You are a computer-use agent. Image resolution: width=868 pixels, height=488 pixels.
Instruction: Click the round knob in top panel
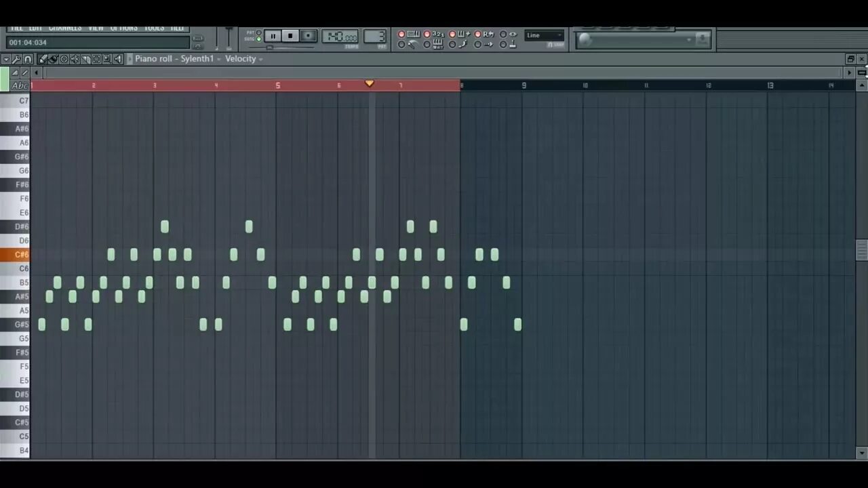585,39
